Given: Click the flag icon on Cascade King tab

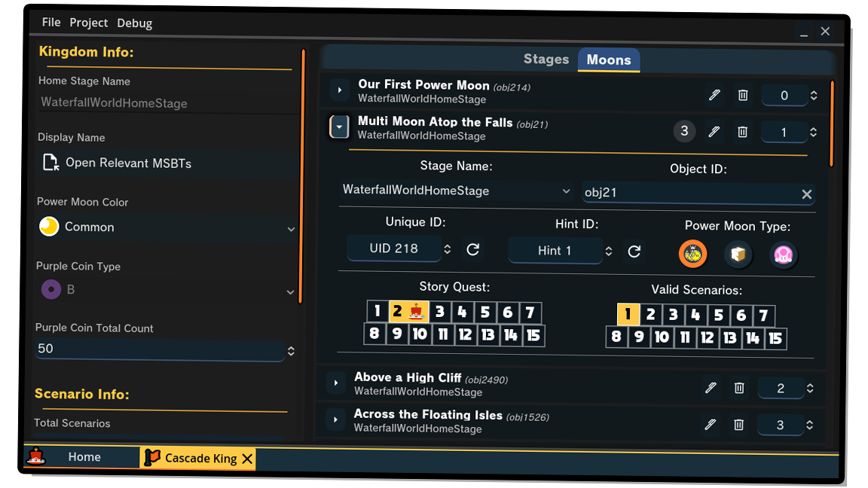Looking at the screenshot, I should coord(152,457).
